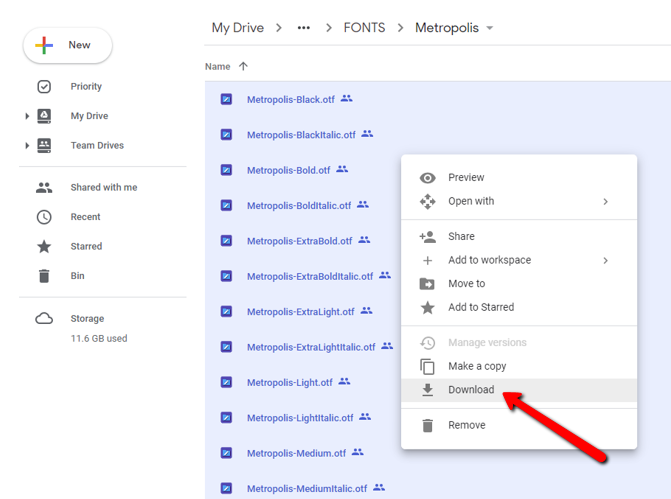Viewport: 671px width, 499px height.
Task: Sort by the Name column header
Action: 217,67
